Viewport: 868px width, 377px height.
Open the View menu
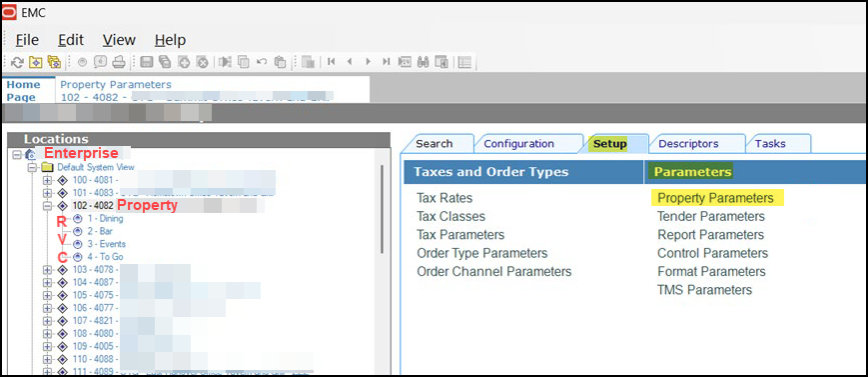[119, 40]
